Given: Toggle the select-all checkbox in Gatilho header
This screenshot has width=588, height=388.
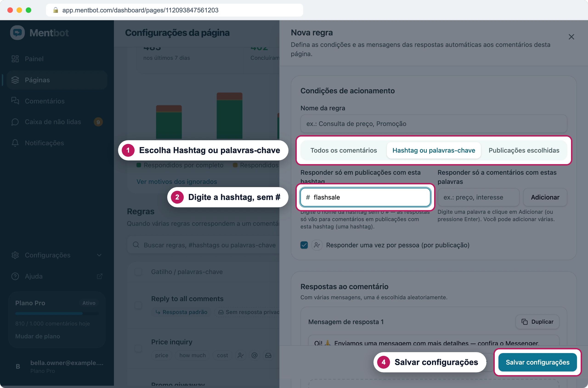Looking at the screenshot, I should tap(138, 272).
